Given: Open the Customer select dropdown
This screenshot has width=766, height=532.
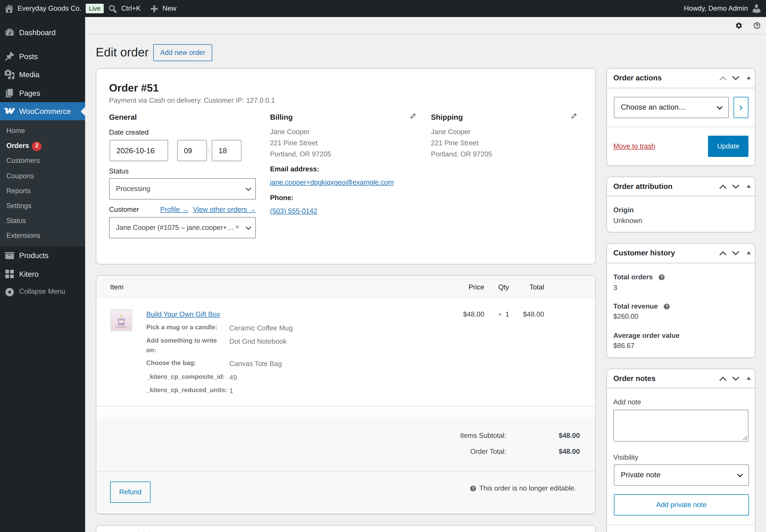Looking at the screenshot, I should click(182, 228).
